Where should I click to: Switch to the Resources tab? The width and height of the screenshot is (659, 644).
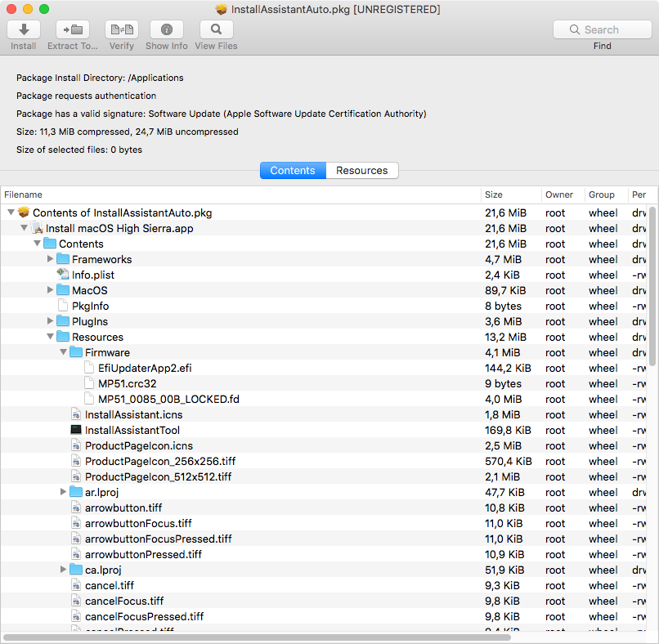(362, 171)
